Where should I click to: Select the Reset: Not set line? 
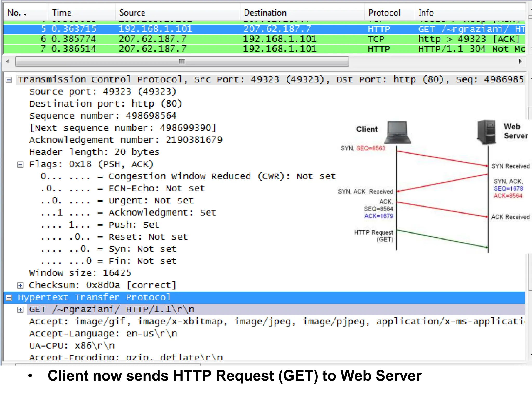click(114, 237)
